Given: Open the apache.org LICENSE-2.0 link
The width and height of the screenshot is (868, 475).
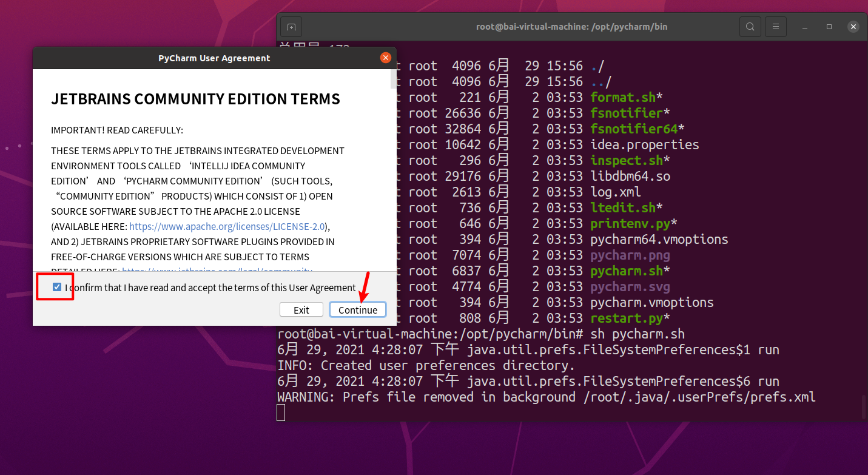Looking at the screenshot, I should [x=227, y=226].
